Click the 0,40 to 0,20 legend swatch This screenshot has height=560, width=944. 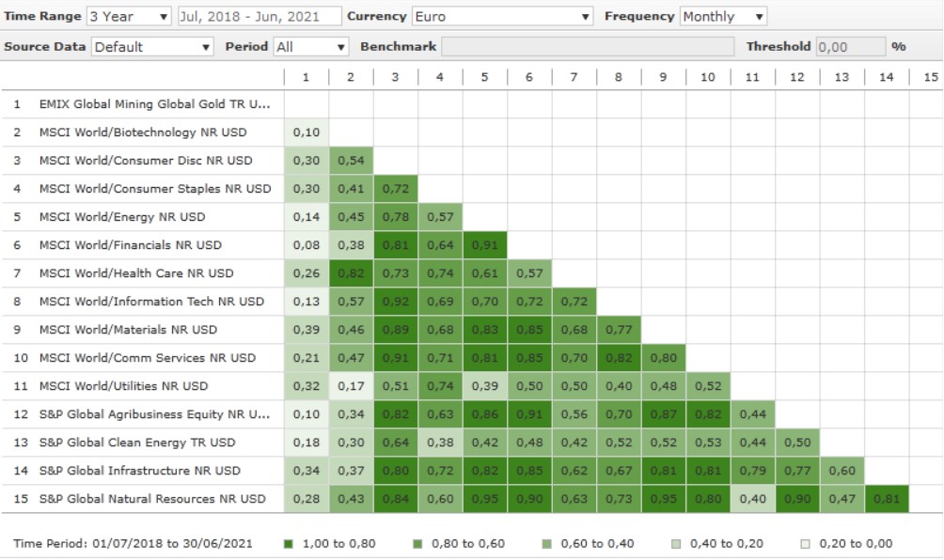[x=675, y=543]
